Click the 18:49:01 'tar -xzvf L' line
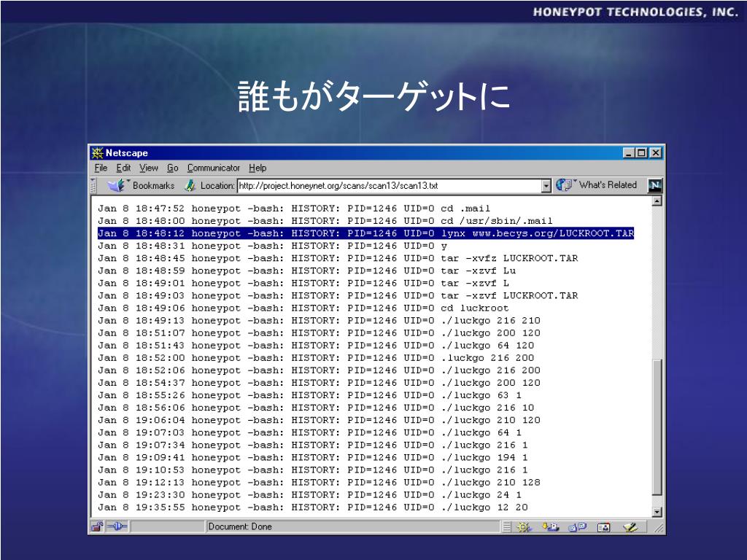Viewport: 747px width, 560px height. tap(303, 283)
